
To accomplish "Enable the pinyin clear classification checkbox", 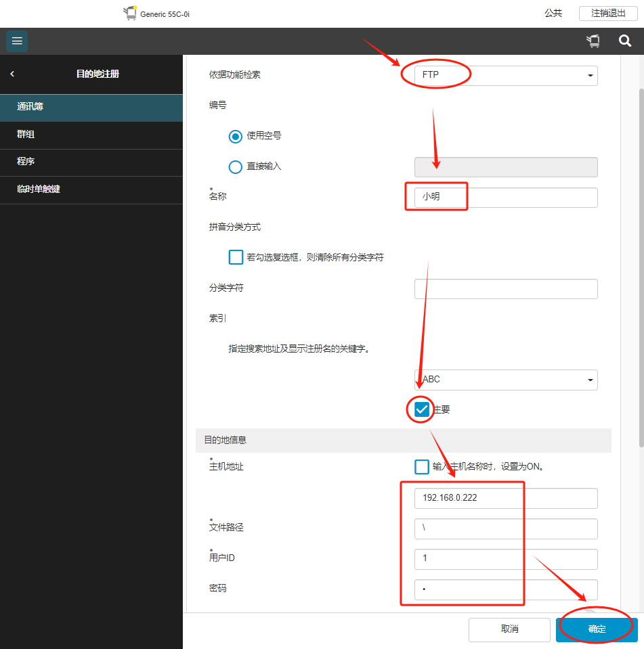I will point(236,257).
